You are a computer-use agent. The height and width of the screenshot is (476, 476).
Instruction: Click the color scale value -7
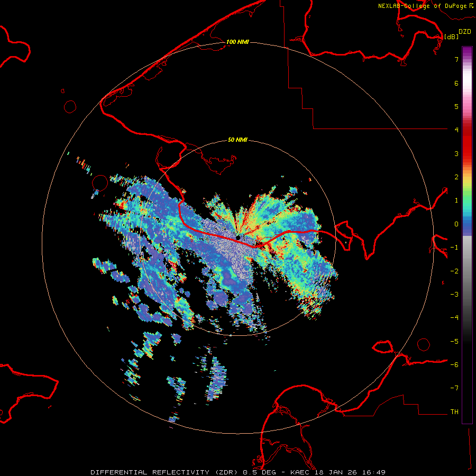454,388
